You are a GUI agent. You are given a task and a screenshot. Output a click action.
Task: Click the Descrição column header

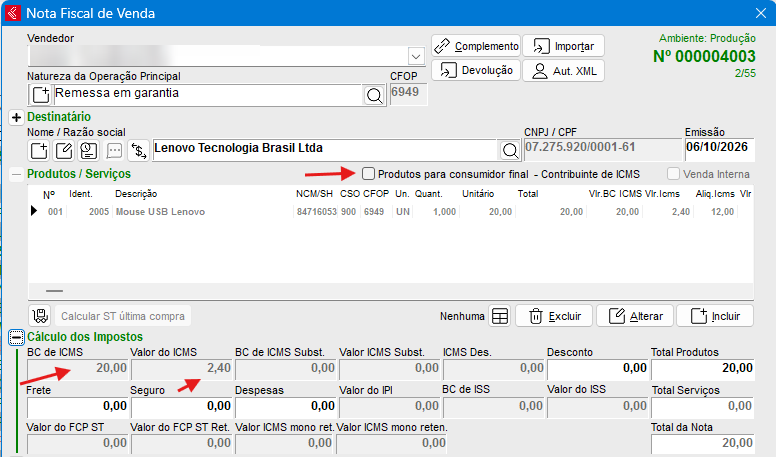coord(136,194)
